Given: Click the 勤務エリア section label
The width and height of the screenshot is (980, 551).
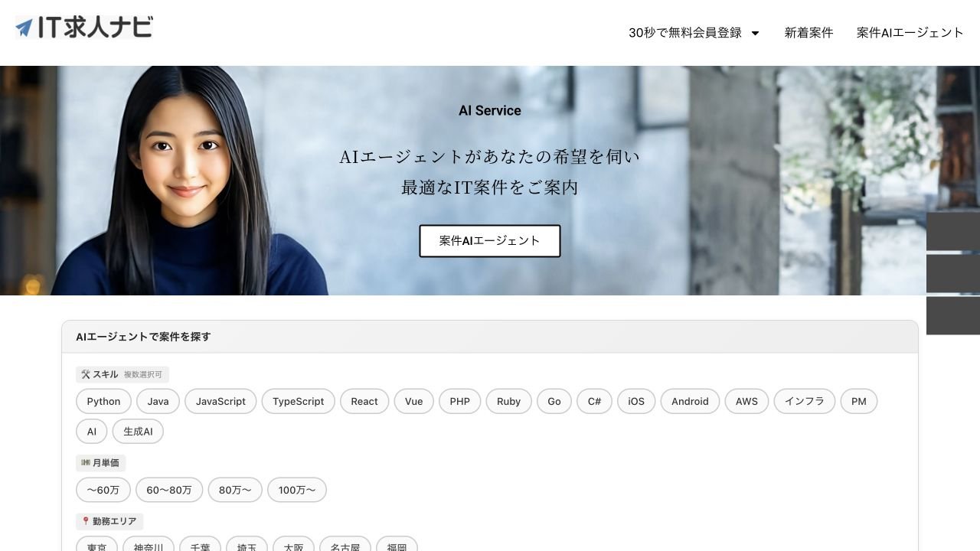Looking at the screenshot, I should pos(114,521).
